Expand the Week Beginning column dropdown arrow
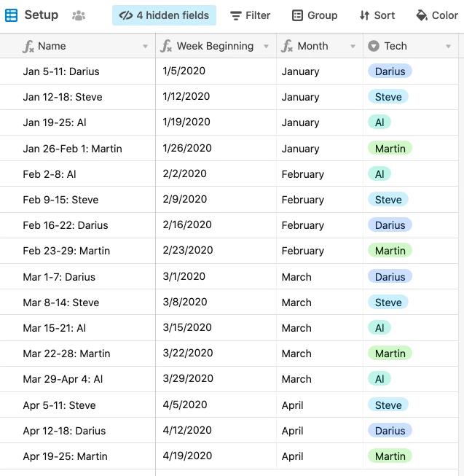 (267, 47)
